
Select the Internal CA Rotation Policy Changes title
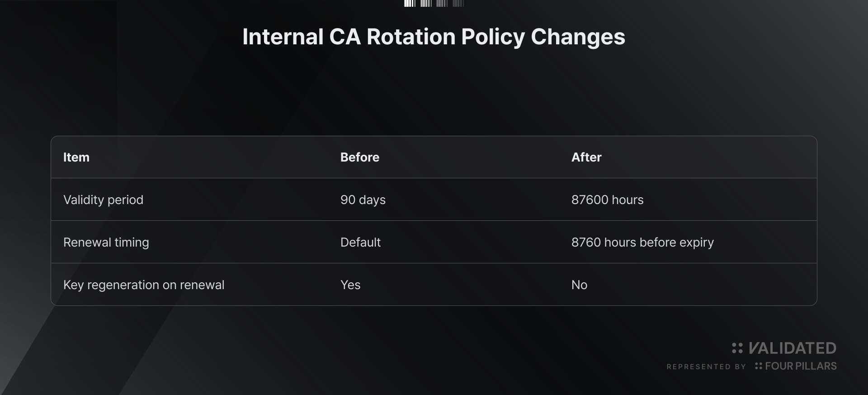(x=434, y=37)
